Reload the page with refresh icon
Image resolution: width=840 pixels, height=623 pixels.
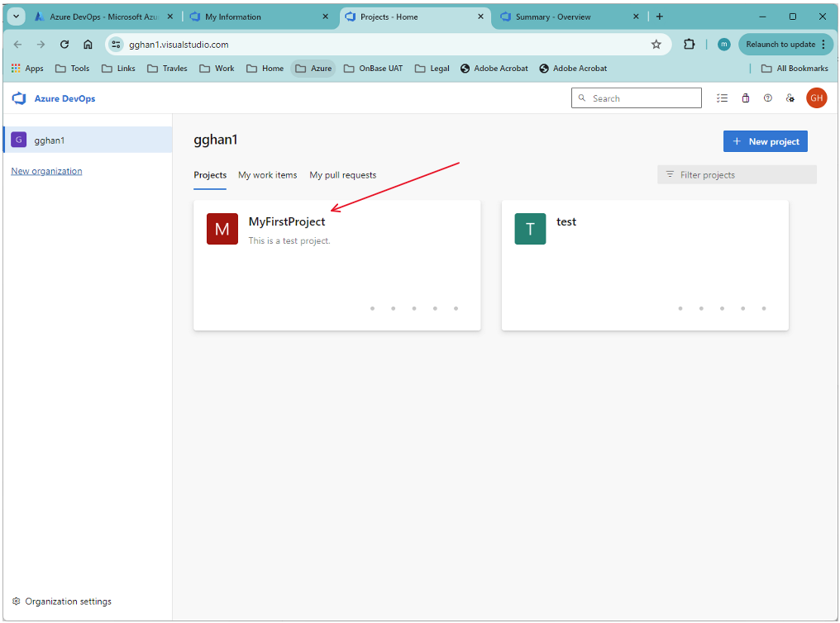coord(64,45)
